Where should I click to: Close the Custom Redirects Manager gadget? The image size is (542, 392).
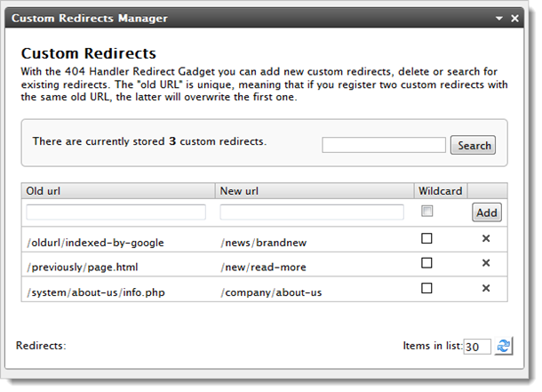click(x=514, y=18)
